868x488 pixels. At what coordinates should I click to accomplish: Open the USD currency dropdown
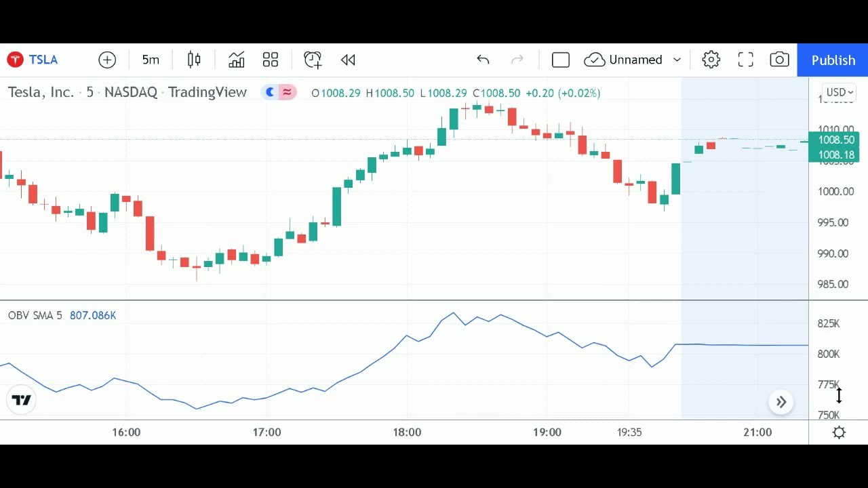pos(839,92)
